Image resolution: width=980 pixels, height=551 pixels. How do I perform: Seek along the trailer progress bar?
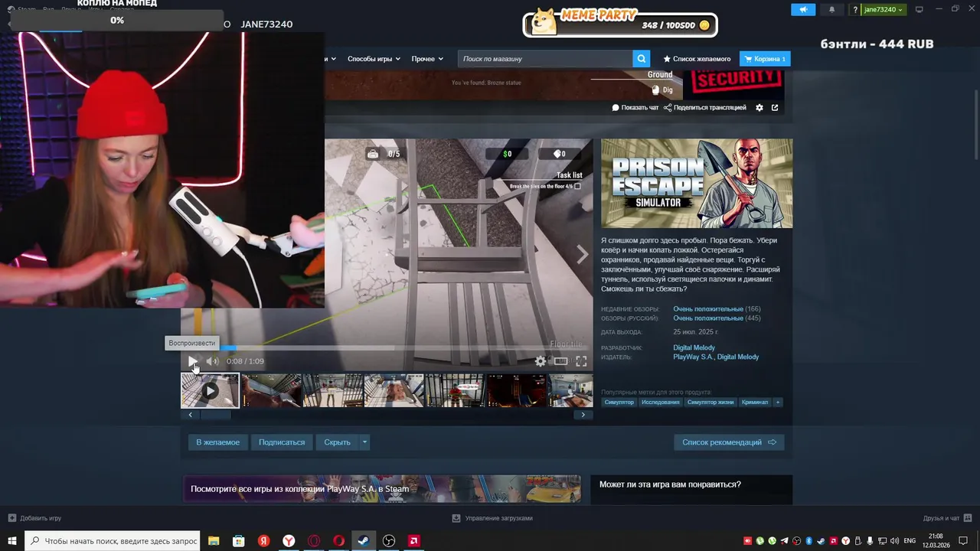[x=387, y=347]
